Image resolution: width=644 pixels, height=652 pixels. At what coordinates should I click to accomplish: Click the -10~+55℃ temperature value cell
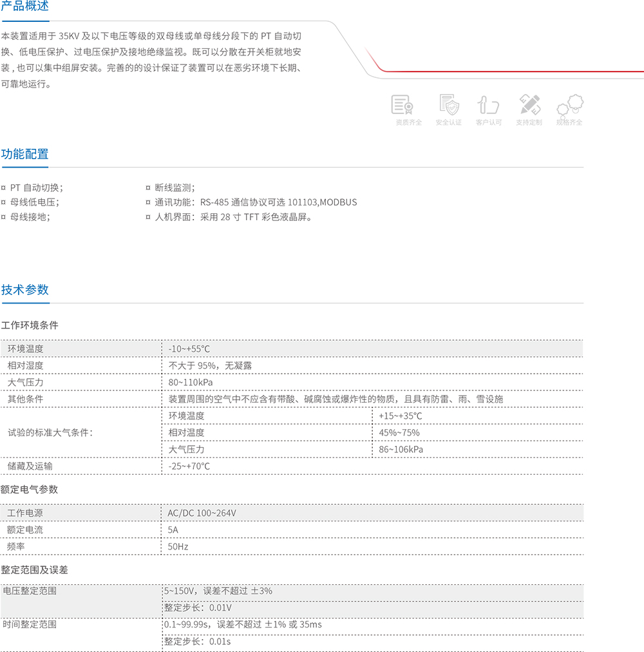[x=189, y=349]
